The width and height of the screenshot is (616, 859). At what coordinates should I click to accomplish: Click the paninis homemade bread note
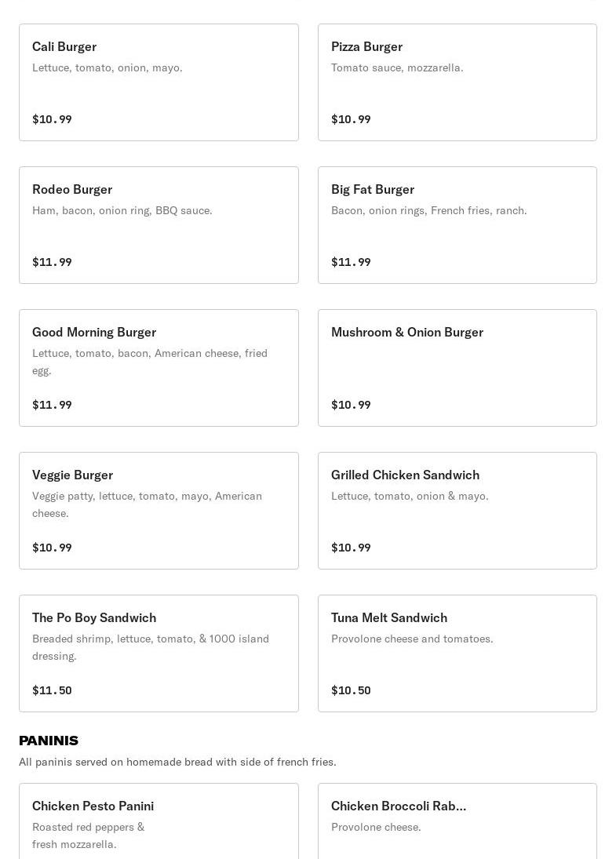(177, 762)
